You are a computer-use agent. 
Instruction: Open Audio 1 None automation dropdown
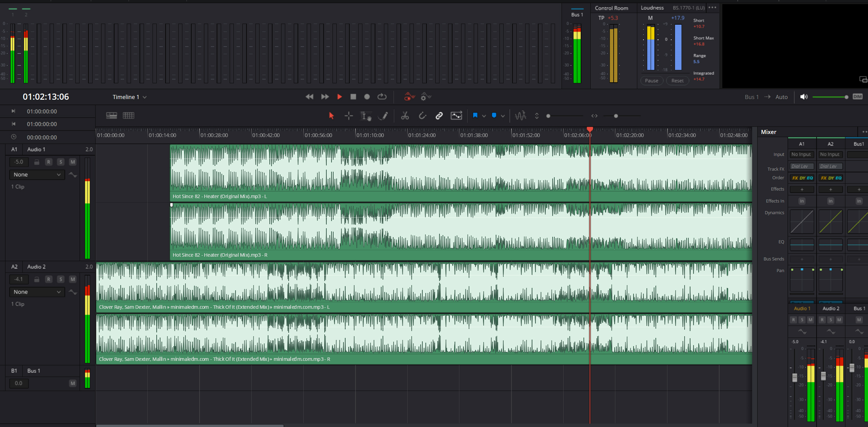pyautogui.click(x=37, y=175)
